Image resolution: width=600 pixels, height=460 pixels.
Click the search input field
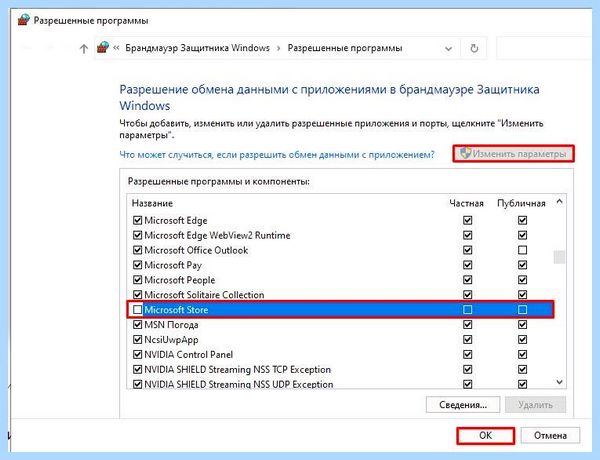545,48
